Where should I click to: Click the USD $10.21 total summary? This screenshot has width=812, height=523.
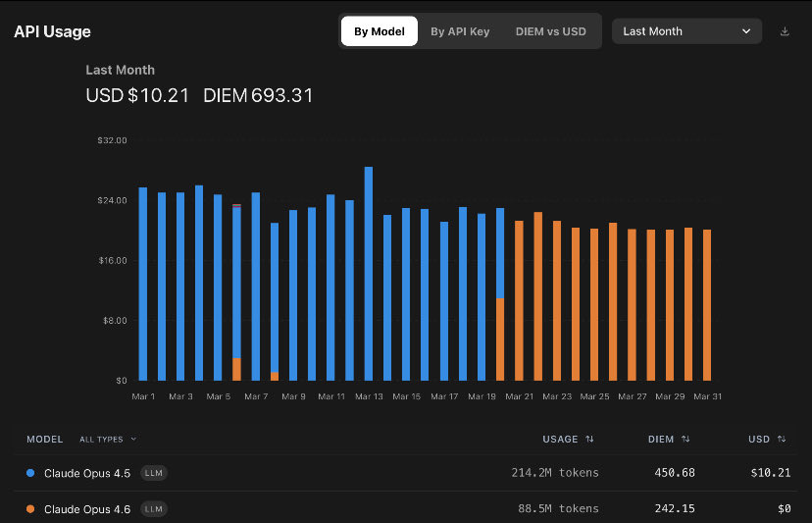137,95
